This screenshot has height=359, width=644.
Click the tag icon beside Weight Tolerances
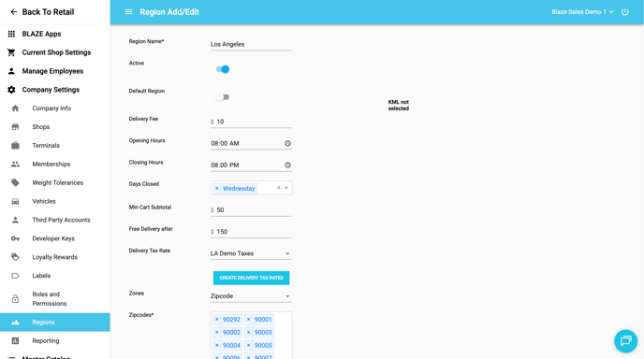pos(15,182)
